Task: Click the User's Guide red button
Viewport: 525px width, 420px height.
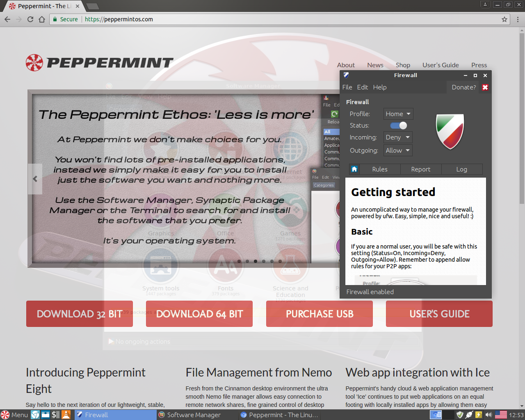Action: click(439, 314)
